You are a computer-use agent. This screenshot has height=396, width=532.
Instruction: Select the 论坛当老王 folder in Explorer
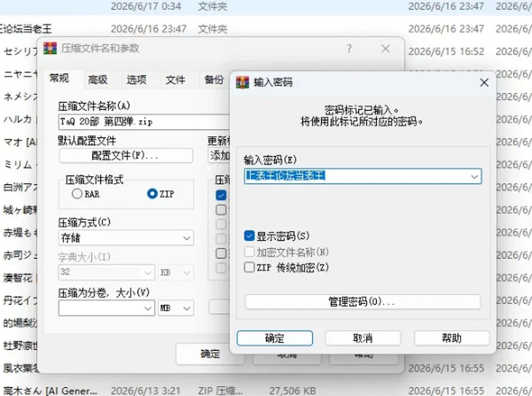26,29
